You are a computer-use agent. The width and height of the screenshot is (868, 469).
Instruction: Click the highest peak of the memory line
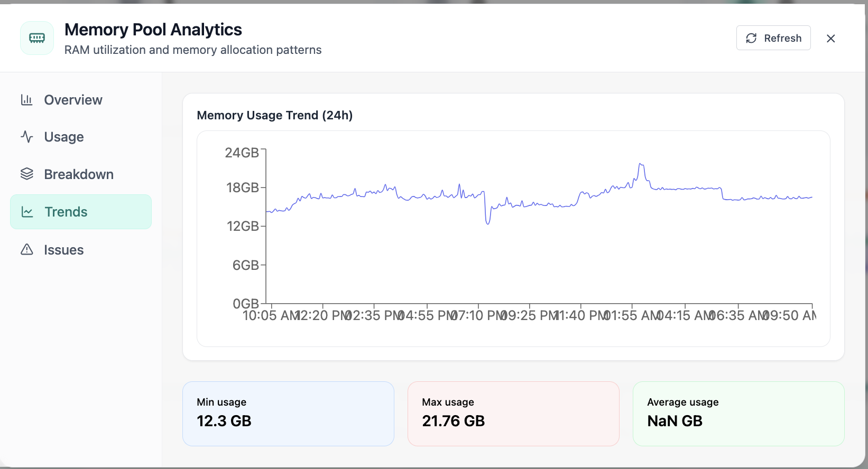pos(641,164)
